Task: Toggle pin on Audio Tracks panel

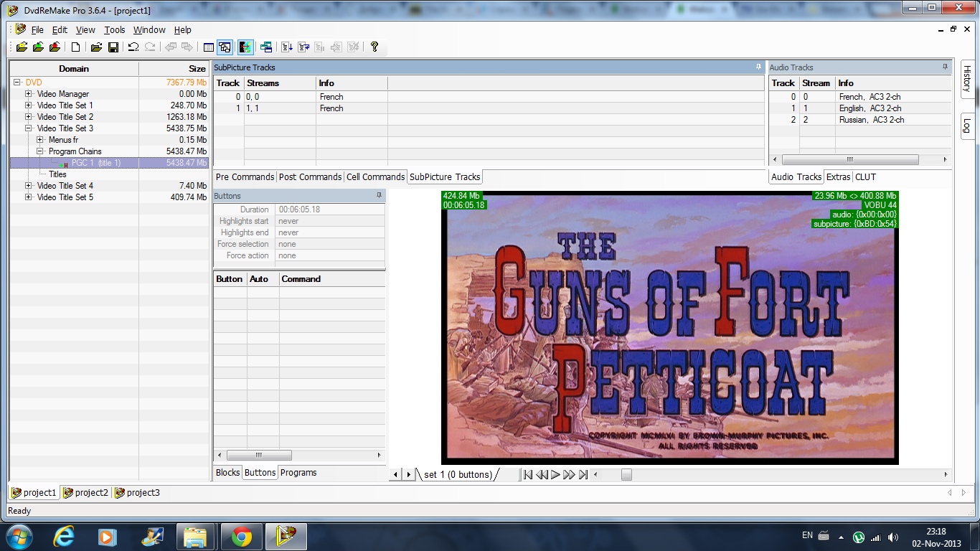Action: (x=946, y=67)
